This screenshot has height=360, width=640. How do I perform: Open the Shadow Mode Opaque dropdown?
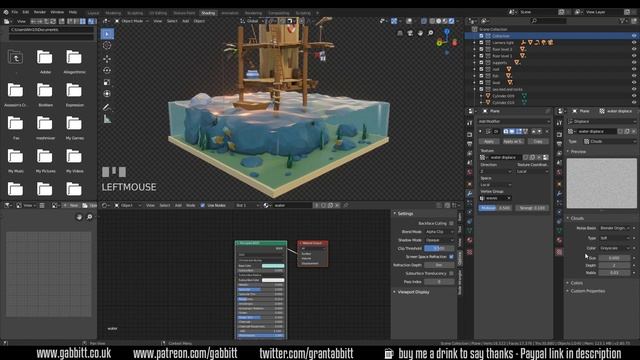(x=439, y=240)
